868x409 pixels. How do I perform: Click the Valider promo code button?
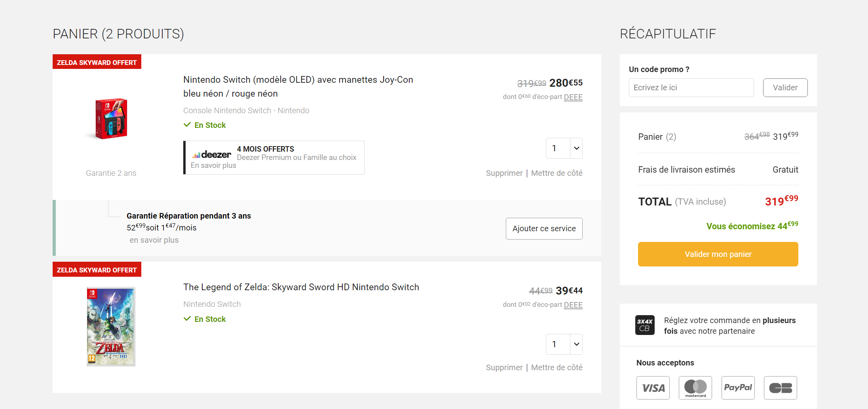point(785,88)
